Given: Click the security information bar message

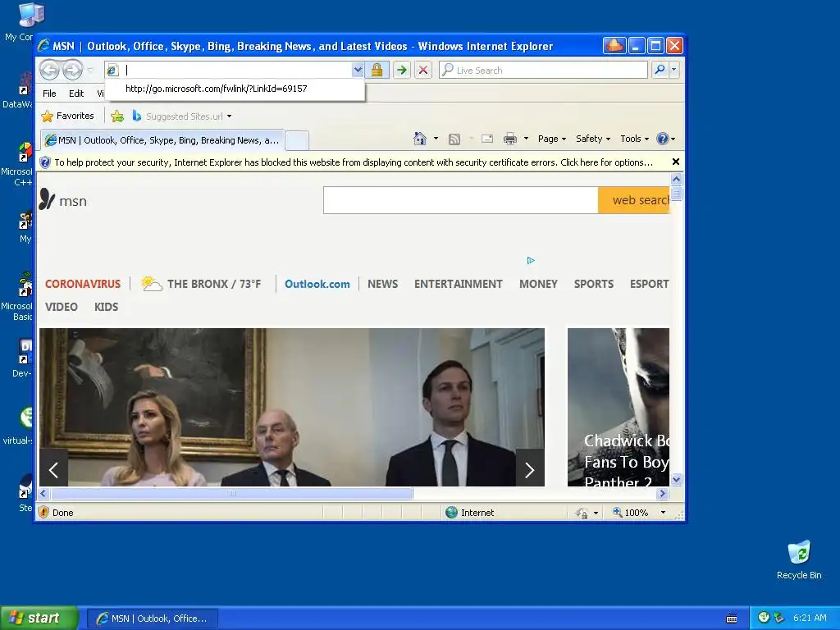Looking at the screenshot, I should tap(354, 162).
